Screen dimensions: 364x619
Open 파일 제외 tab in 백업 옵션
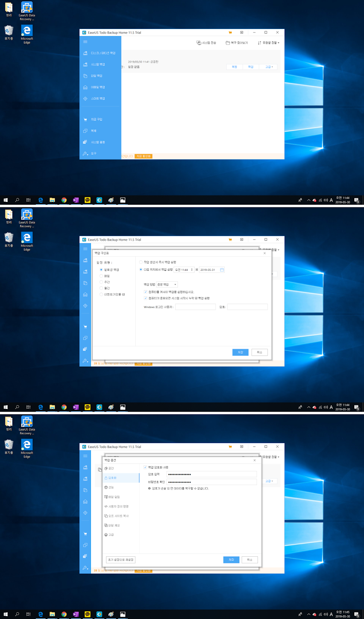pos(121,525)
